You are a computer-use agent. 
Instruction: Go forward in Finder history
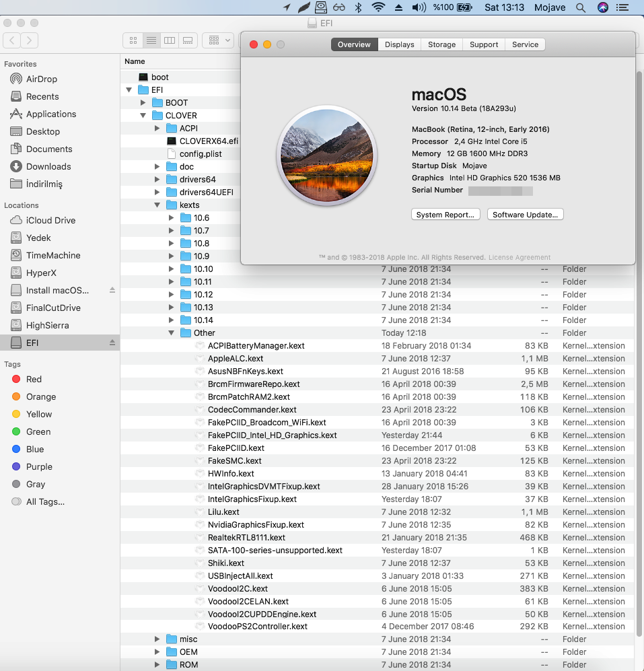[x=29, y=40]
